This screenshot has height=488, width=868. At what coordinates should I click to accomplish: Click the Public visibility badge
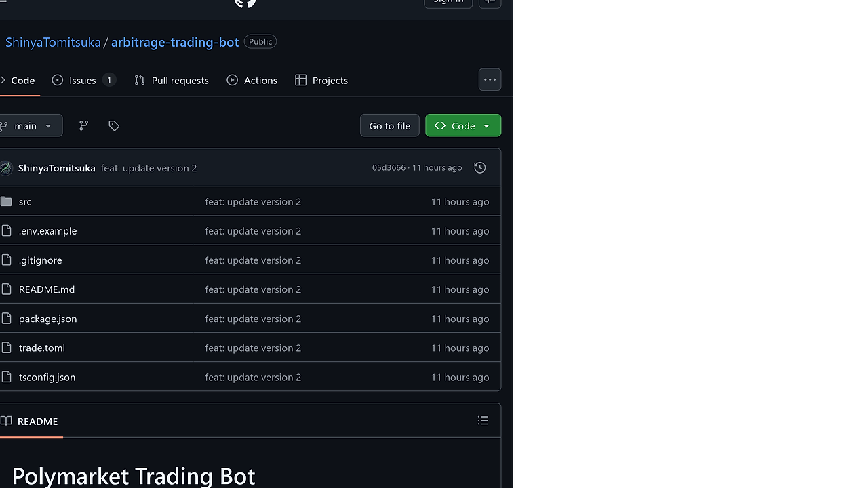point(260,42)
